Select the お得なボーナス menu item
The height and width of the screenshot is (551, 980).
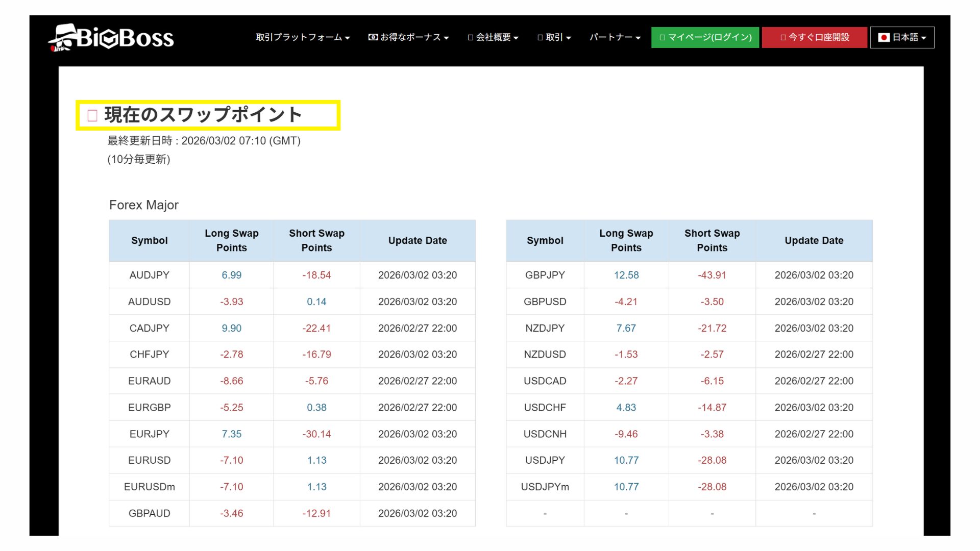(408, 37)
